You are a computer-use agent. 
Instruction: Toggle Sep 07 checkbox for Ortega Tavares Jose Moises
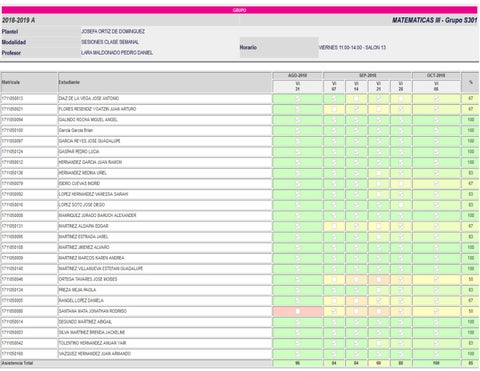[x=334, y=279]
